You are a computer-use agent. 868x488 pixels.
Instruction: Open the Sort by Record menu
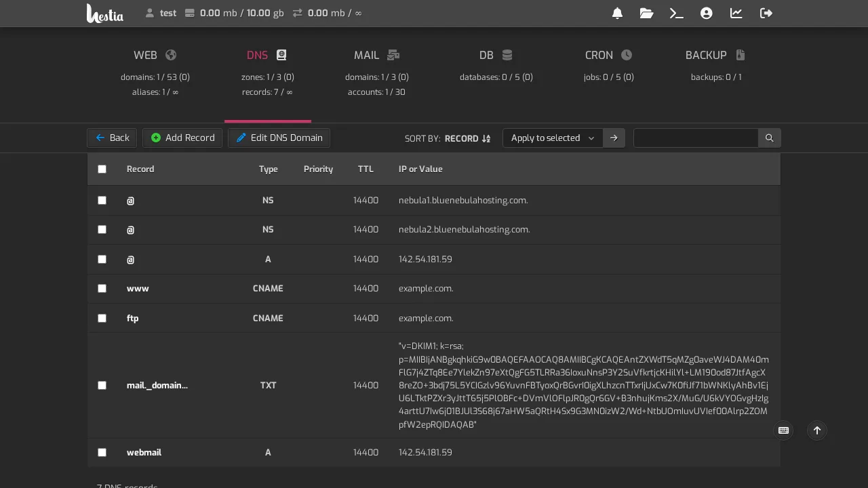[448, 138]
